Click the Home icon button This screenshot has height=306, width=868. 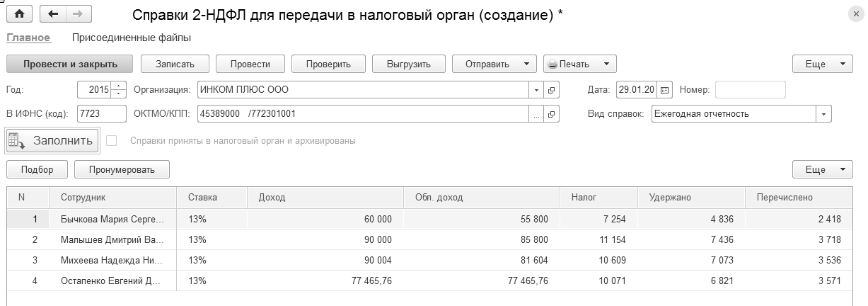click(19, 13)
